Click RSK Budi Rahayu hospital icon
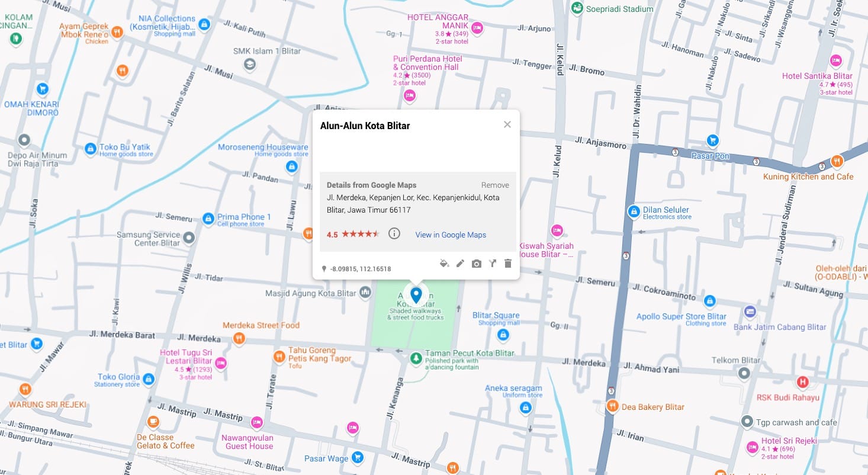The width and height of the screenshot is (868, 475). (x=803, y=383)
